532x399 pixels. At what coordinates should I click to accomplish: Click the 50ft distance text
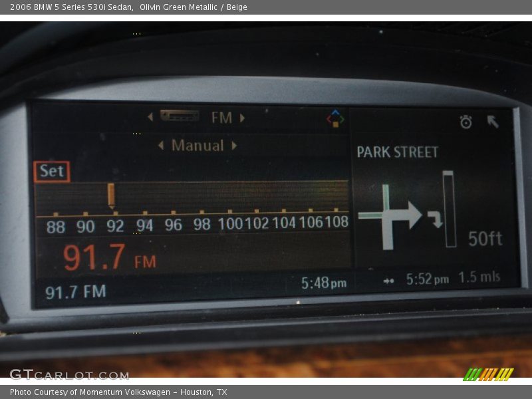[x=485, y=239]
